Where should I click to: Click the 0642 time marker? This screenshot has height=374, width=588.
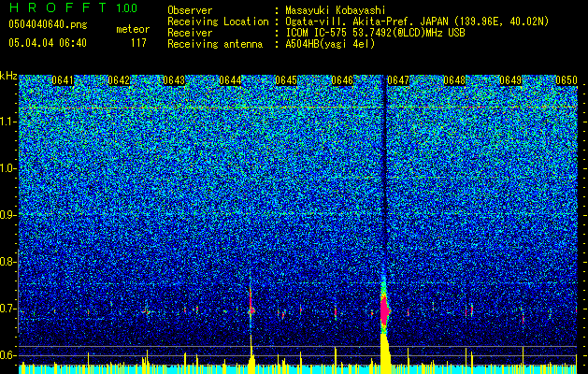pos(119,80)
